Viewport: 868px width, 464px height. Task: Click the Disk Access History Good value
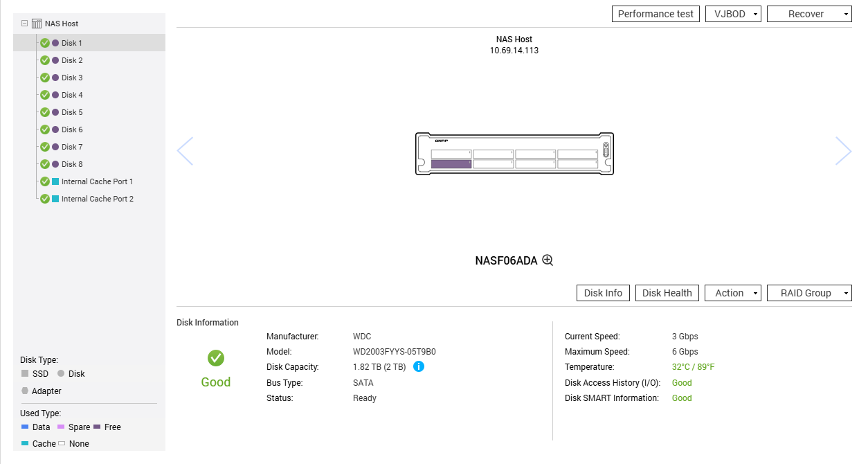[x=682, y=383]
